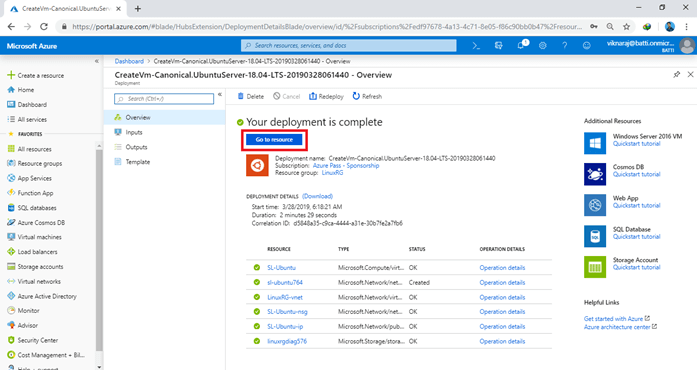The width and height of the screenshot is (697, 370).
Task: Open Dashboard from sidebar
Action: click(27, 105)
